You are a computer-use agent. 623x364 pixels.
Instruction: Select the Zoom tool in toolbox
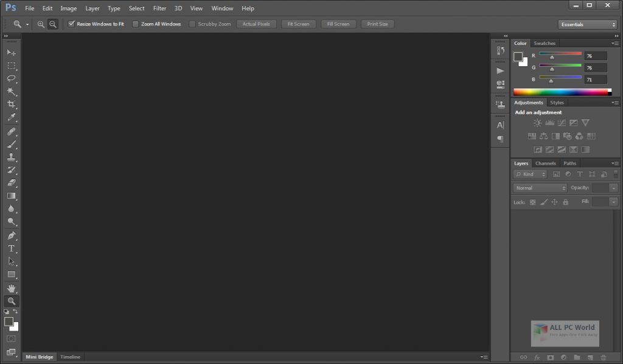pos(11,301)
